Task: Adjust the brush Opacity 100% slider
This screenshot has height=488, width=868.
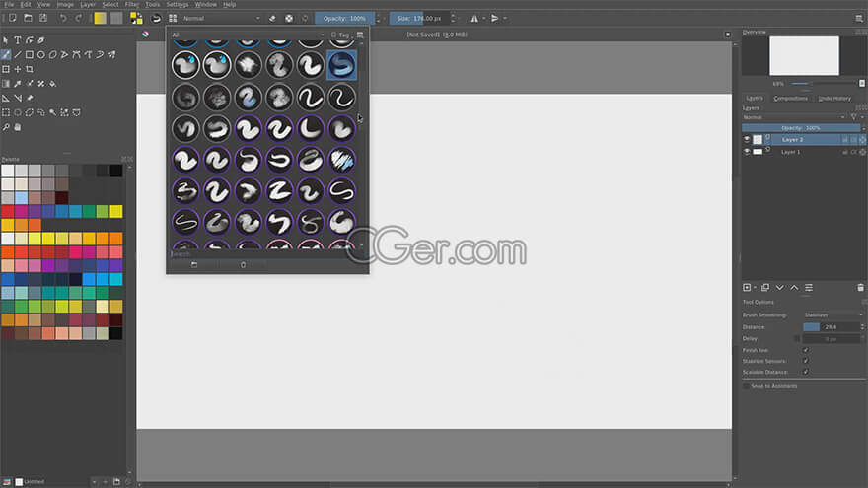Action: point(344,19)
